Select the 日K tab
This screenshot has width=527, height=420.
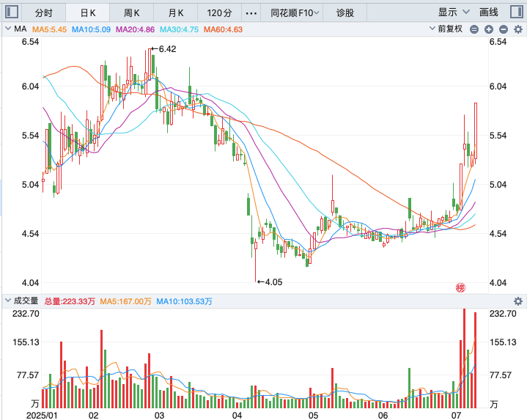tap(88, 12)
